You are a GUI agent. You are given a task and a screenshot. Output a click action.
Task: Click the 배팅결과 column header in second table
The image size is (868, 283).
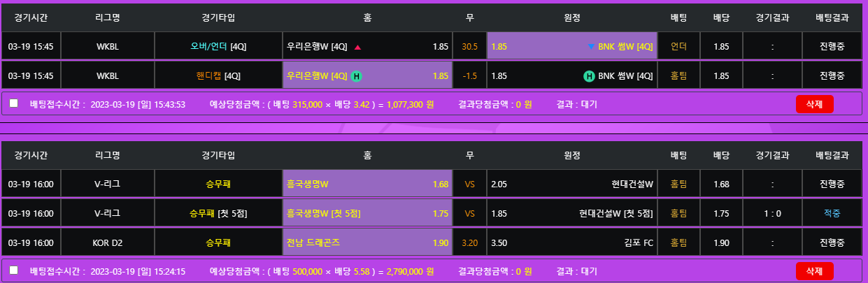point(832,155)
